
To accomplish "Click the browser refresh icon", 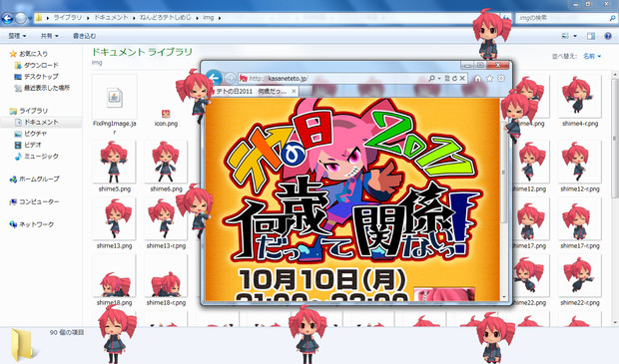I will tap(454, 79).
